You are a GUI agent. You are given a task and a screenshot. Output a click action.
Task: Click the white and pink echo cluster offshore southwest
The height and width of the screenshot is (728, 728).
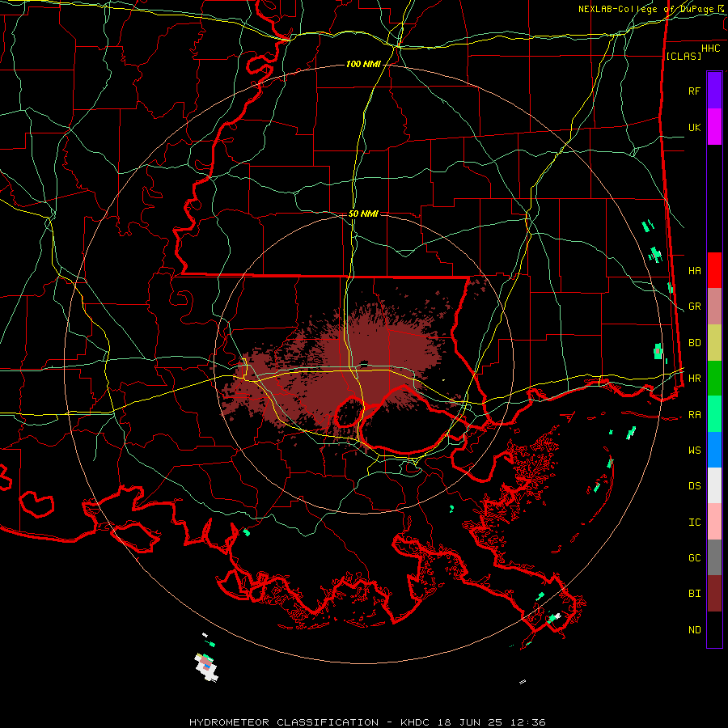point(206,667)
